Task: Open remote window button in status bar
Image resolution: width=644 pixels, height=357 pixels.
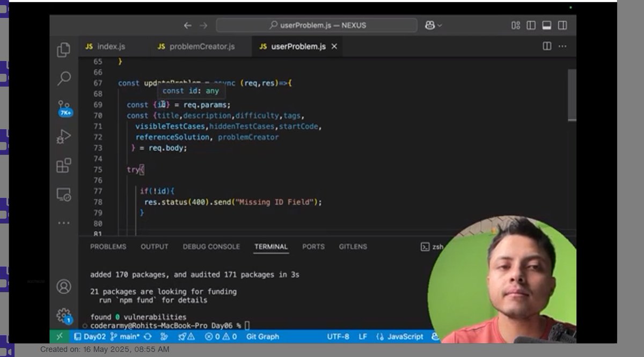Action: (x=59, y=337)
